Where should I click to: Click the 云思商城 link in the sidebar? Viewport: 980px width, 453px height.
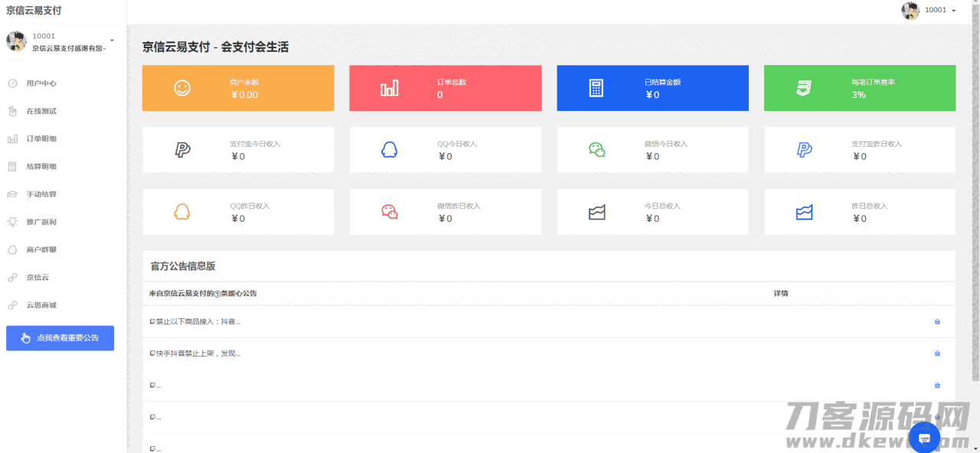point(41,305)
